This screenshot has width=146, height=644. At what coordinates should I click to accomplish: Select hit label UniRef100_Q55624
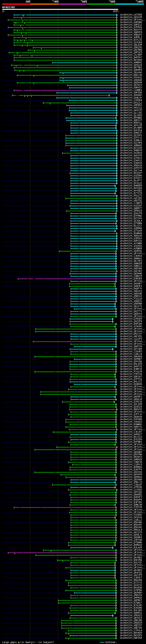pos(131,211)
